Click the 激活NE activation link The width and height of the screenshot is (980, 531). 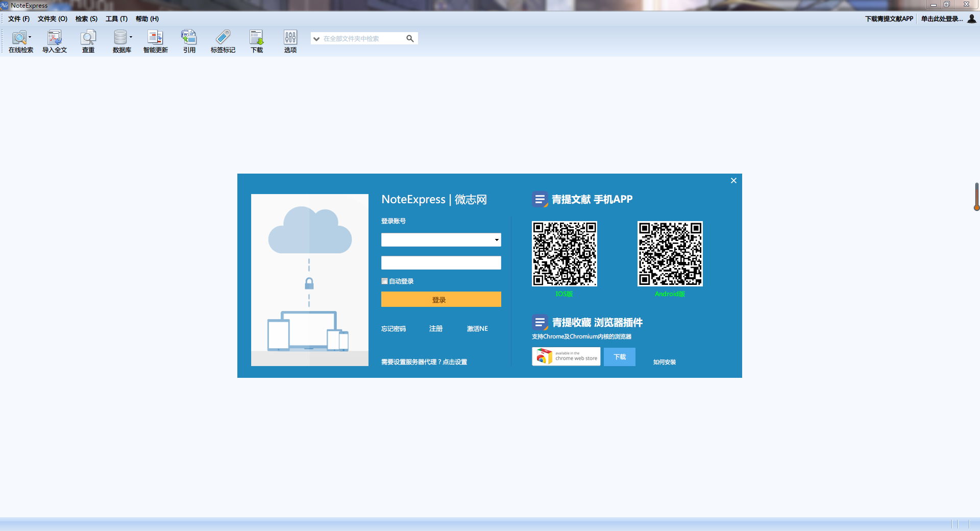click(477, 329)
